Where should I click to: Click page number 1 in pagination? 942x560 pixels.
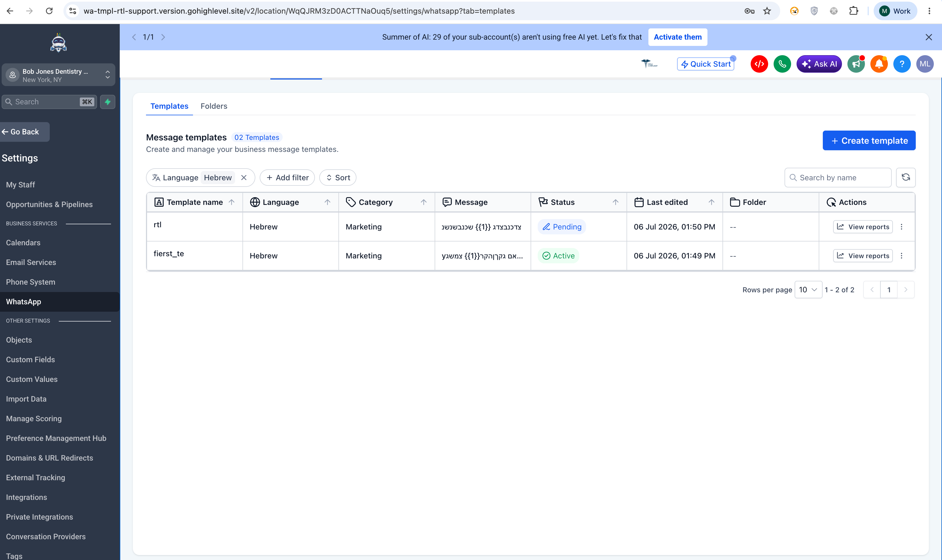click(x=888, y=290)
